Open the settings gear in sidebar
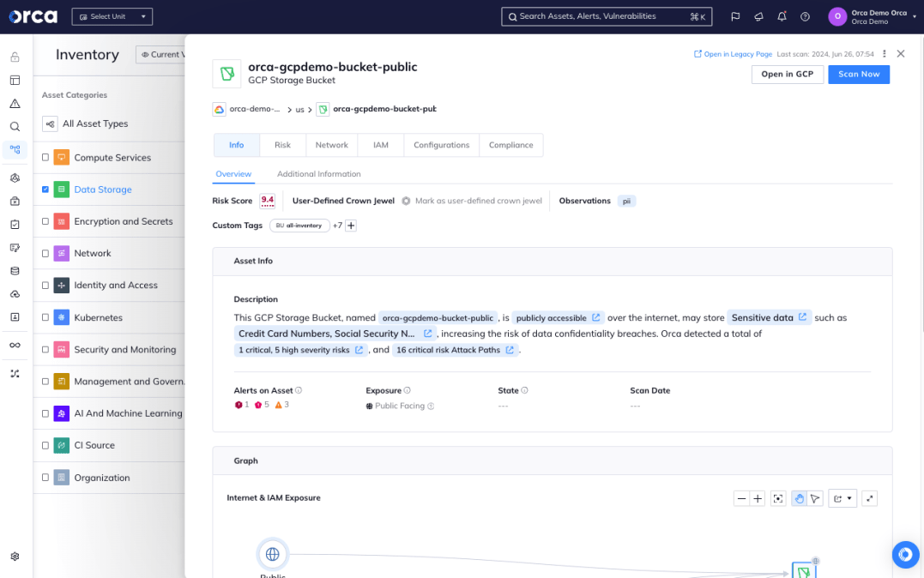 coord(15,557)
